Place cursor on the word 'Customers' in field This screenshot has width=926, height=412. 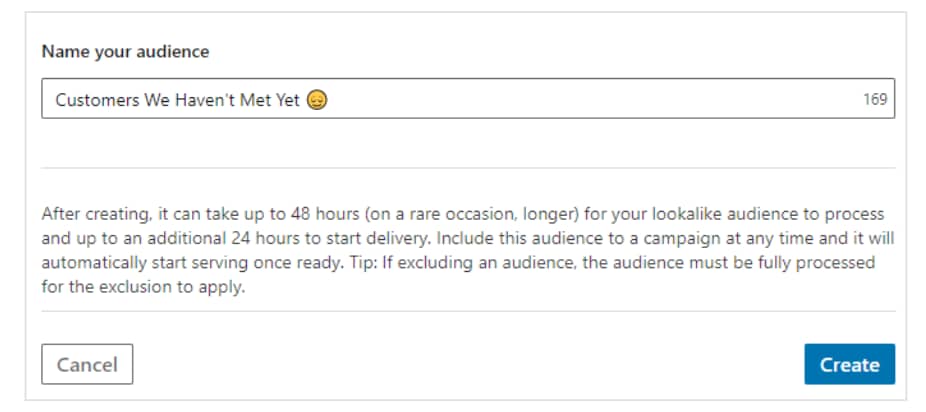[97, 100]
